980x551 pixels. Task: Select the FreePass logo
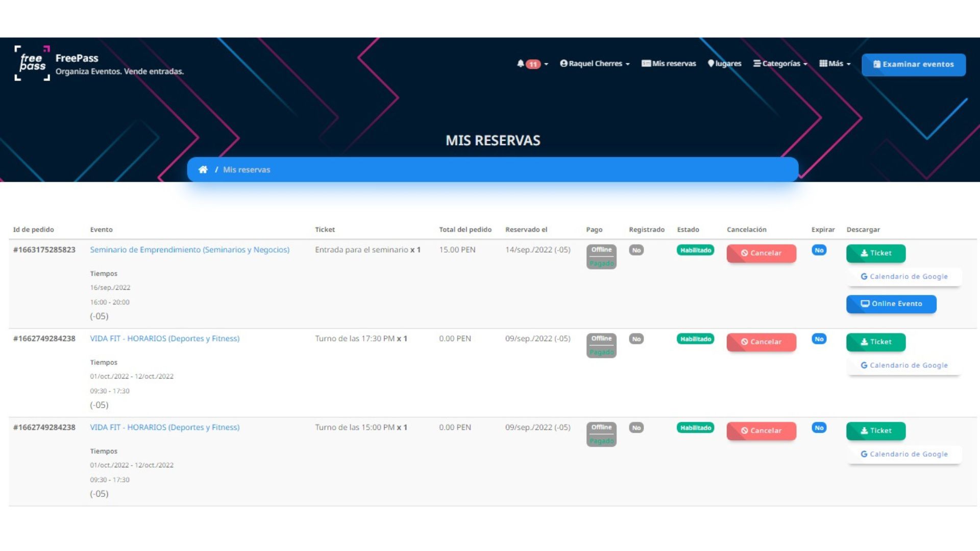[32, 63]
